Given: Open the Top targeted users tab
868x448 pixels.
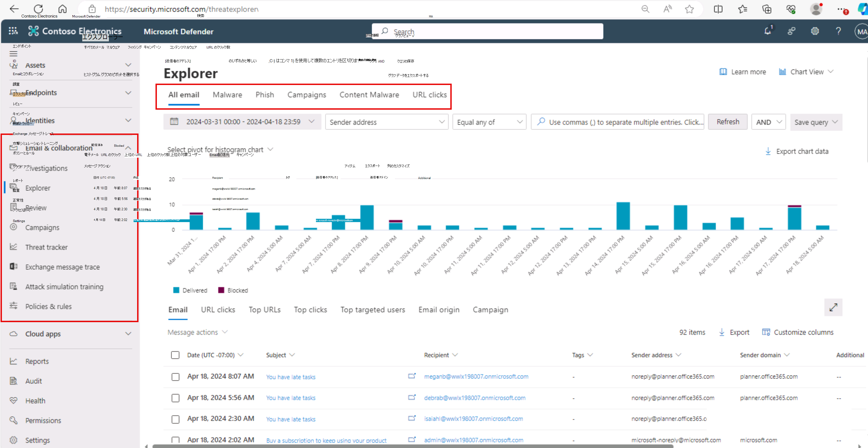Looking at the screenshot, I should 372,310.
